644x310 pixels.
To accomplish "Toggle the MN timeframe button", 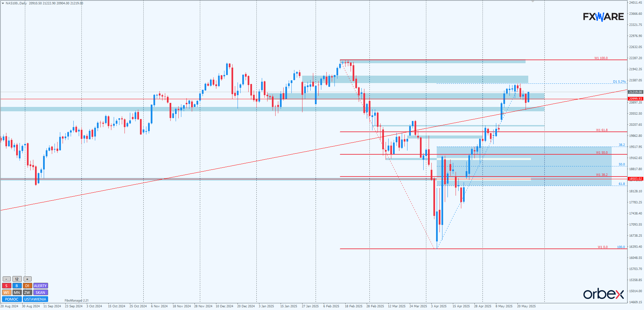I will point(17,293).
